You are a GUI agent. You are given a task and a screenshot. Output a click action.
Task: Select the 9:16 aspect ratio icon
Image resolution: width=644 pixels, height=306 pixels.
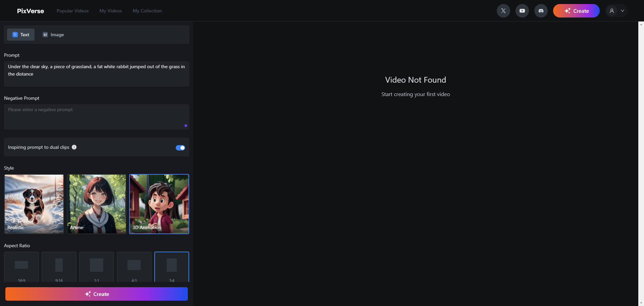tap(59, 265)
